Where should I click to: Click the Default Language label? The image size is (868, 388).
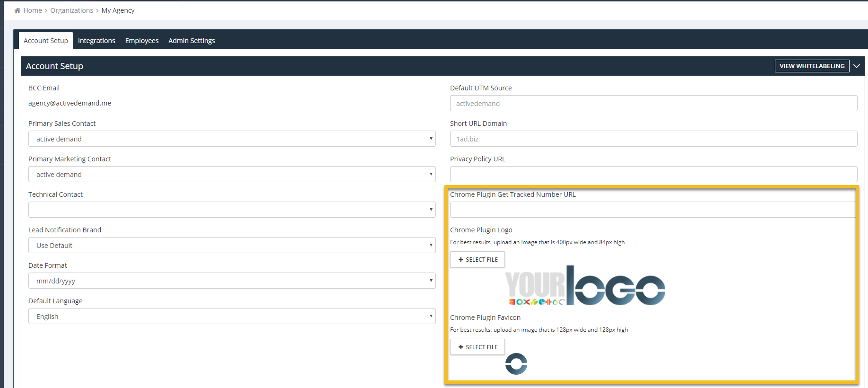(x=55, y=301)
